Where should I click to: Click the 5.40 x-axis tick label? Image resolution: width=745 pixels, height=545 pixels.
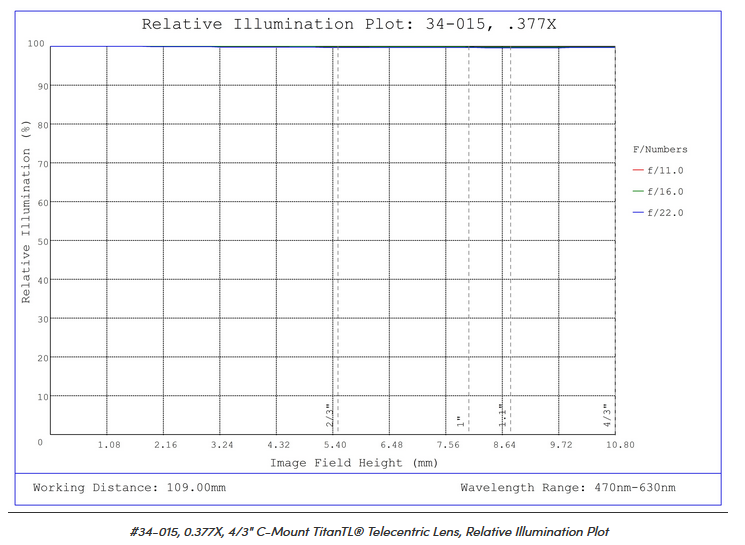point(335,445)
